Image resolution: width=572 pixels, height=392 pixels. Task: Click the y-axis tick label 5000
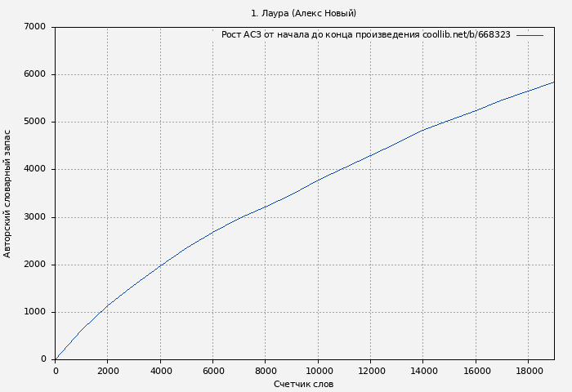click(x=35, y=122)
